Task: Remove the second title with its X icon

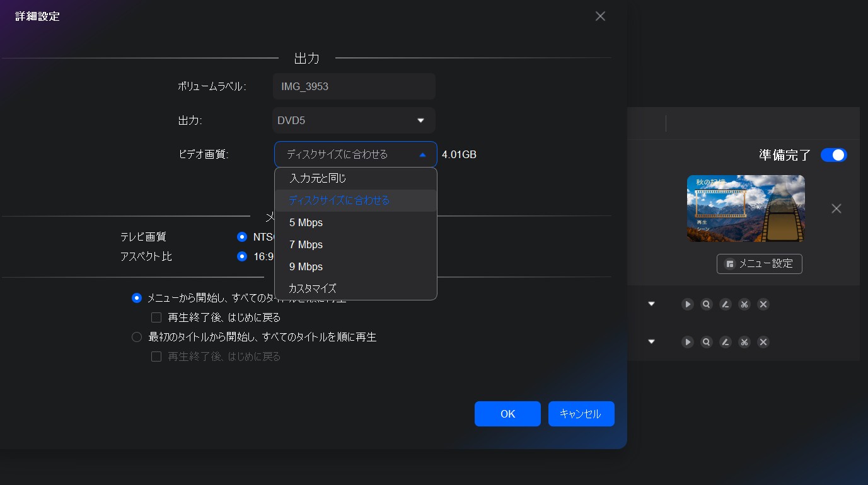Action: click(x=763, y=342)
